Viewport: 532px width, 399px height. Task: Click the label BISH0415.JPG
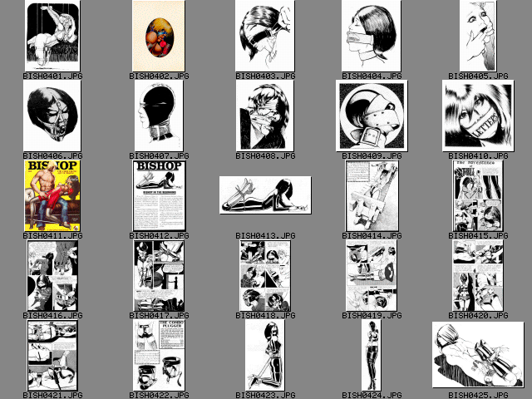[x=479, y=235]
